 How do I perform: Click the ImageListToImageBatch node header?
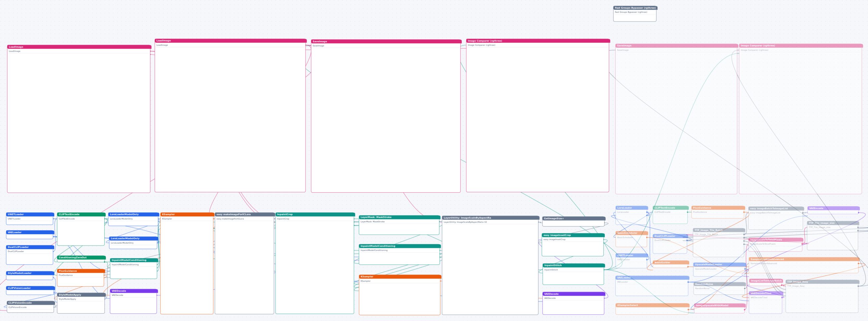pos(766,281)
